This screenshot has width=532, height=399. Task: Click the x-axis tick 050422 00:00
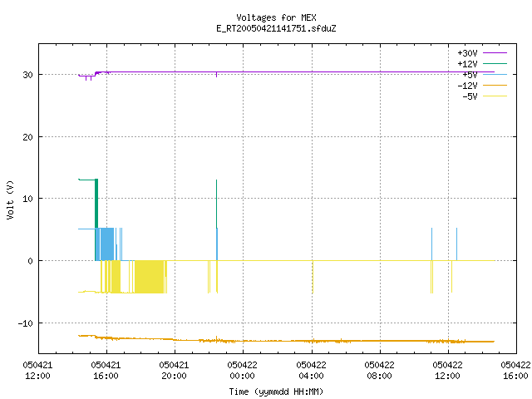[x=242, y=371]
